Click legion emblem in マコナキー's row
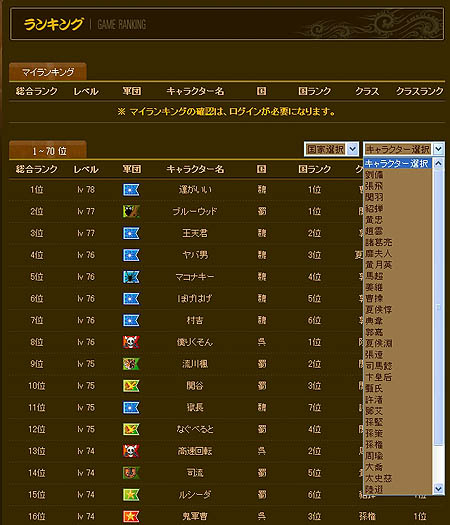The width and height of the screenshot is (450, 525). click(x=131, y=277)
